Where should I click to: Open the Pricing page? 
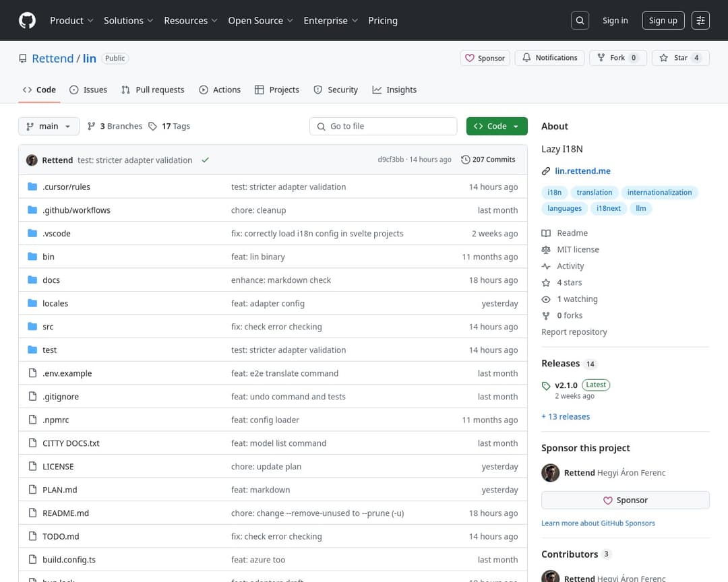pyautogui.click(x=383, y=20)
